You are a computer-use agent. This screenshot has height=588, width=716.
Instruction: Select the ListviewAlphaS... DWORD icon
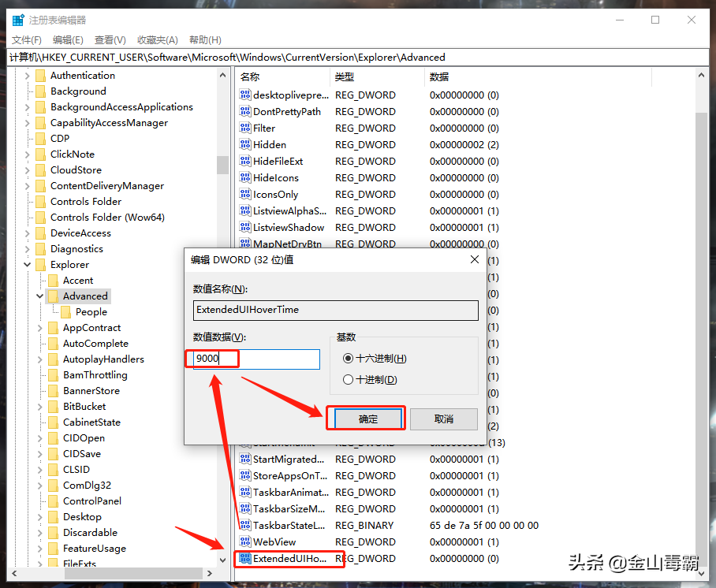click(245, 211)
